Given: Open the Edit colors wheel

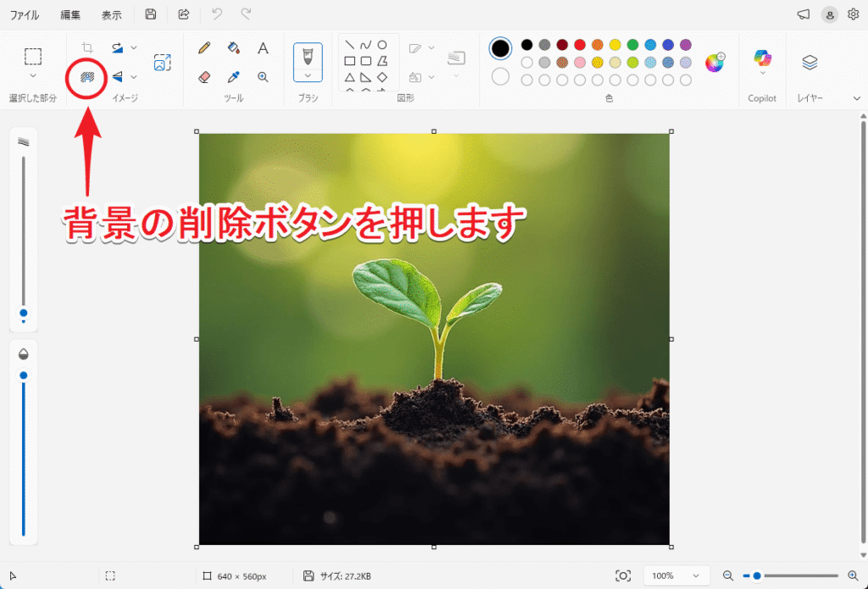Looking at the screenshot, I should [x=715, y=62].
